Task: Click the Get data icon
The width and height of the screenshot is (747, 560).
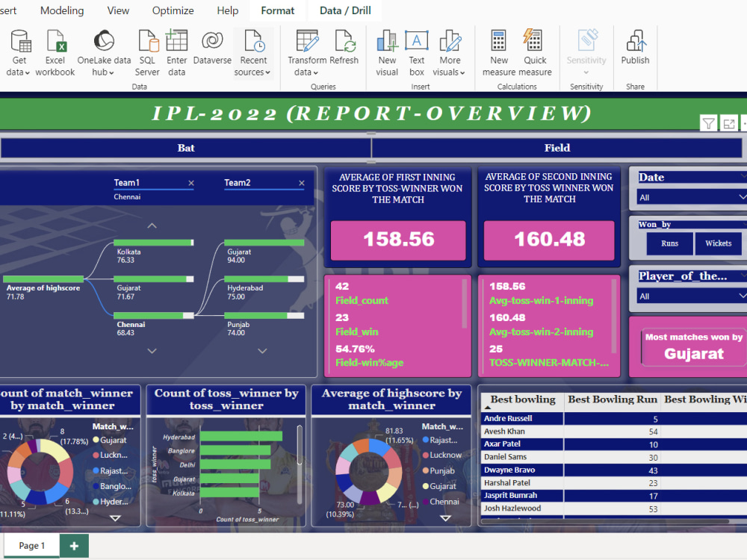Action: (18, 45)
